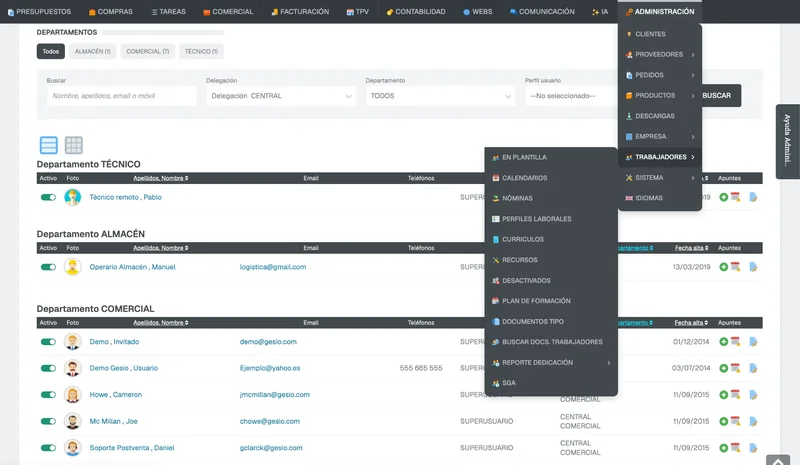Click green add icon for Operario Almacén, Manuel

[723, 266]
